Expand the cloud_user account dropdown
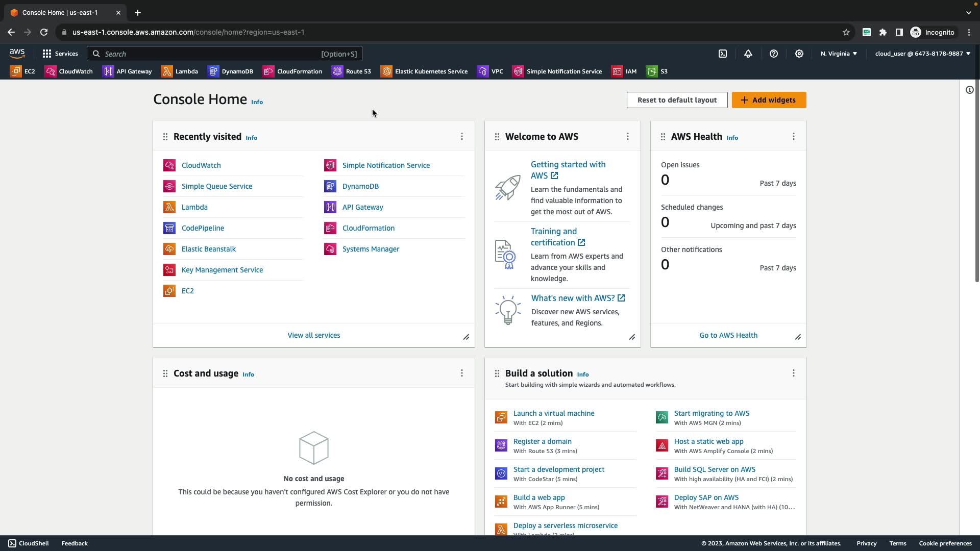This screenshot has width=980, height=551. pyautogui.click(x=922, y=54)
